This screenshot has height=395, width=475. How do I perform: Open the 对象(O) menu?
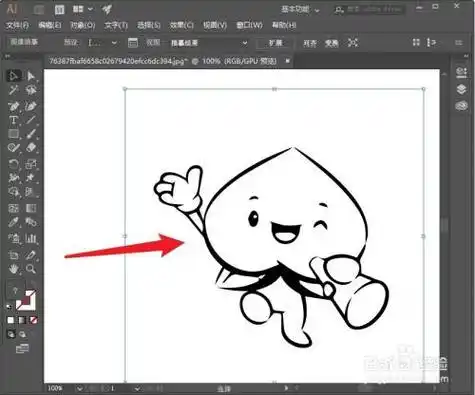83,25
